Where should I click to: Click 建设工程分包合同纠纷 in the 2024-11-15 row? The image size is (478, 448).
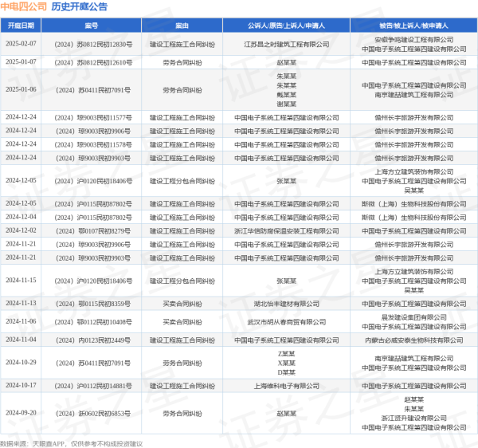click(x=182, y=281)
